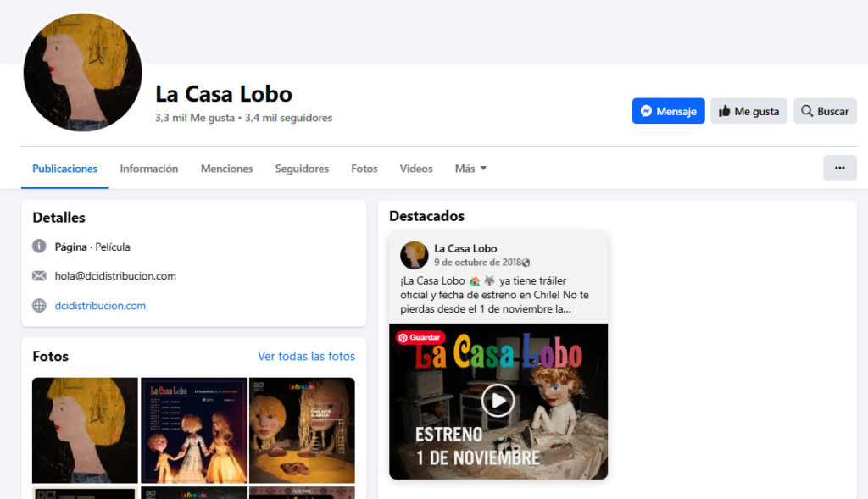Click the thumbs-up icon in Me gusta
Viewport: 868px width, 499px height.
point(724,111)
